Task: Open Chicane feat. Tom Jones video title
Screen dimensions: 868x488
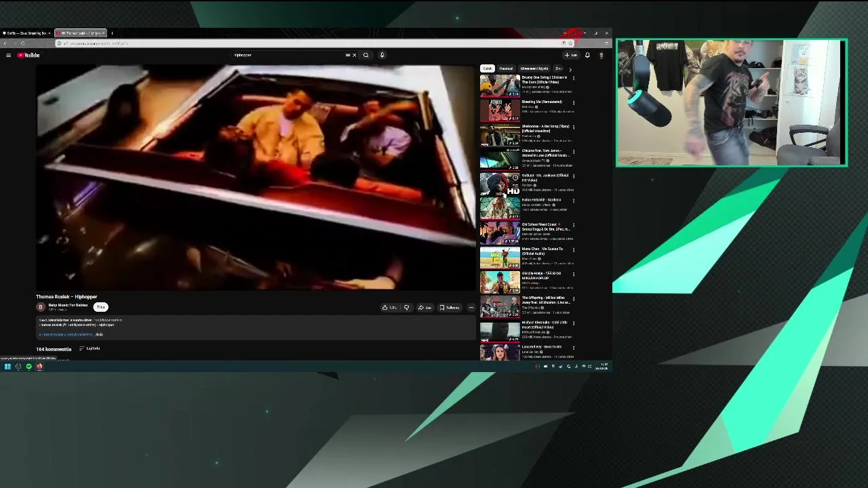Action: pos(545,152)
